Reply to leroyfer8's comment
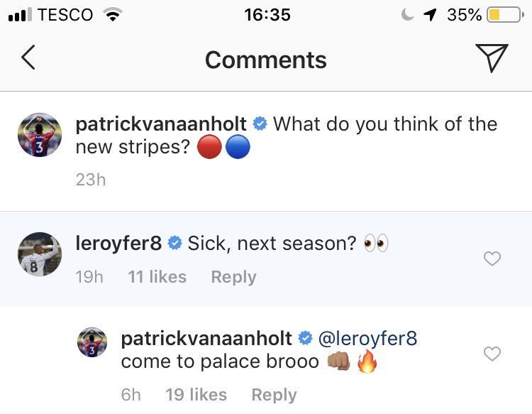The height and width of the screenshot is (414, 532). click(233, 277)
